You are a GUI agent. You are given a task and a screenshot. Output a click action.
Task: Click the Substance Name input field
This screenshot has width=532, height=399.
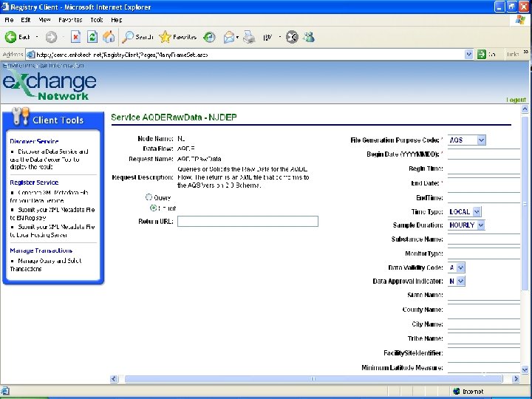point(483,239)
